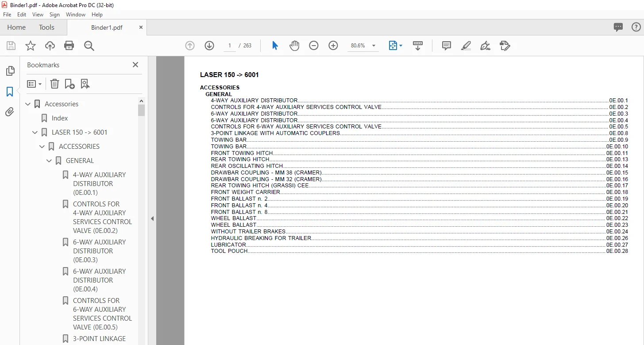Switch to the Home tab
The width and height of the screenshot is (644, 345).
point(16,27)
